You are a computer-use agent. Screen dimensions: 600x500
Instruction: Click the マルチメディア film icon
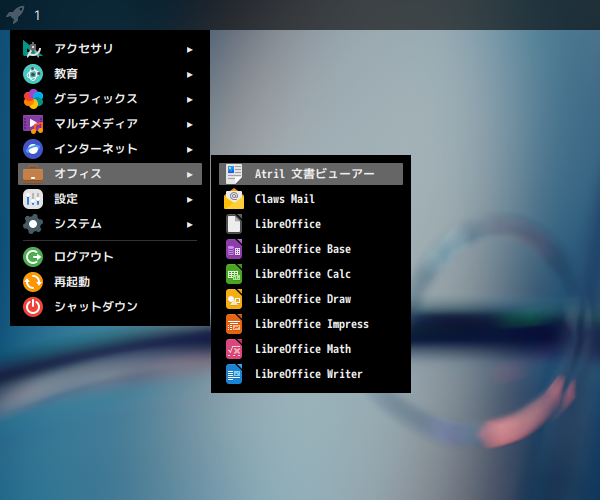33,124
